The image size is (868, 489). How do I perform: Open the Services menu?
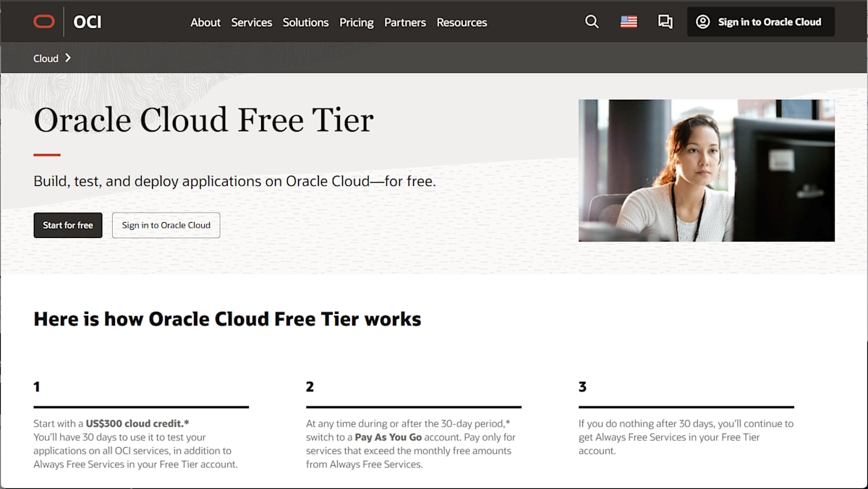click(x=252, y=22)
